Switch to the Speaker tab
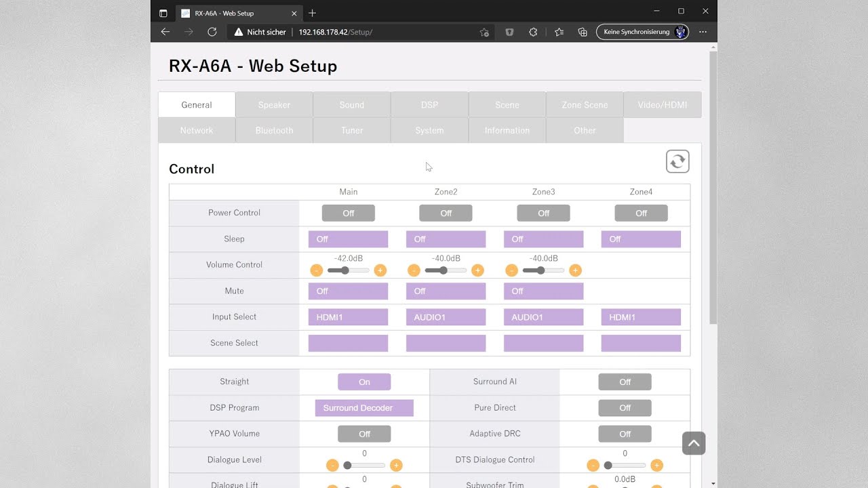This screenshot has height=488, width=868. point(274,105)
